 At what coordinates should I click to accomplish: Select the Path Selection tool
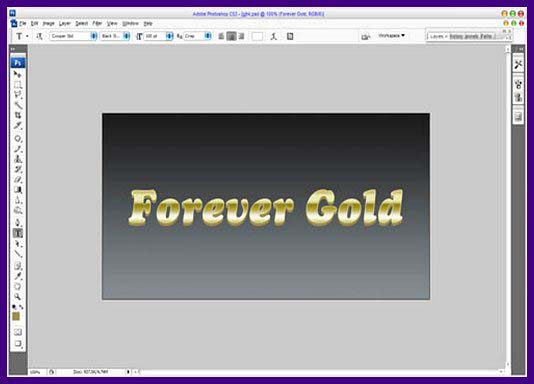click(x=17, y=244)
